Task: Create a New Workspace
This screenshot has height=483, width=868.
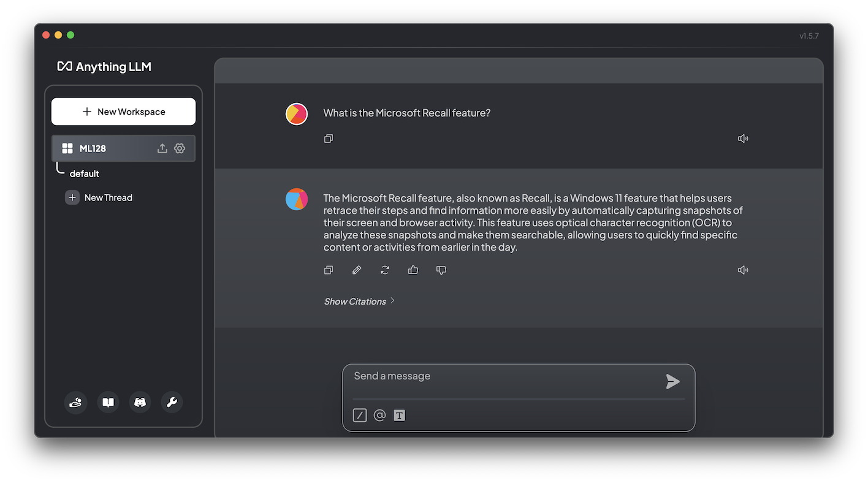Action: (x=123, y=112)
